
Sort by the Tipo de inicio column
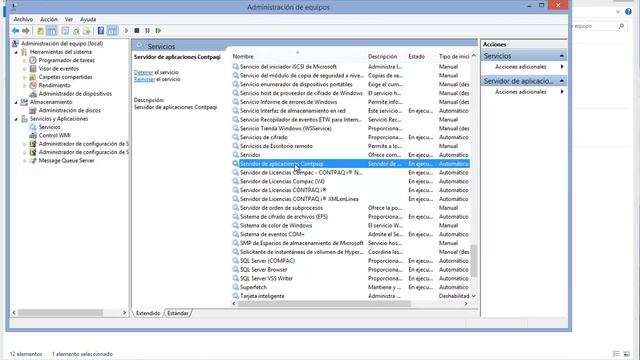click(x=454, y=56)
